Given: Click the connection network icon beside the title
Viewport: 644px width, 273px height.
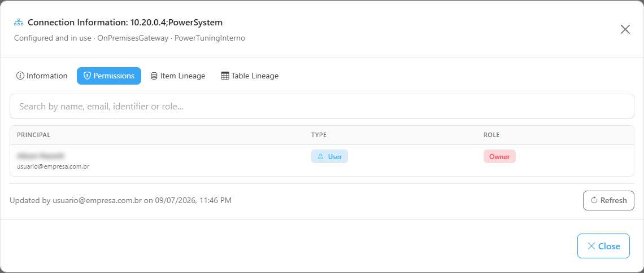Looking at the screenshot, I should [x=19, y=22].
